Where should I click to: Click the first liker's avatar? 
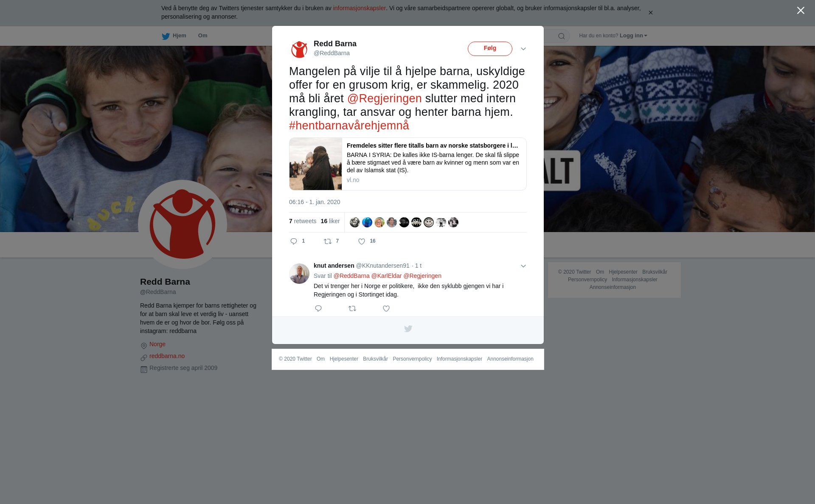(x=355, y=222)
